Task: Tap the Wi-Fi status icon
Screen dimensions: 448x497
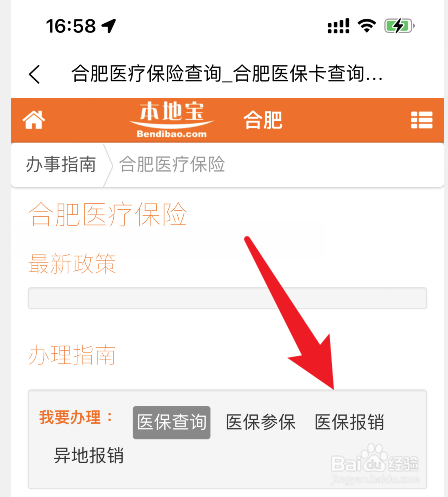Action: click(367, 26)
